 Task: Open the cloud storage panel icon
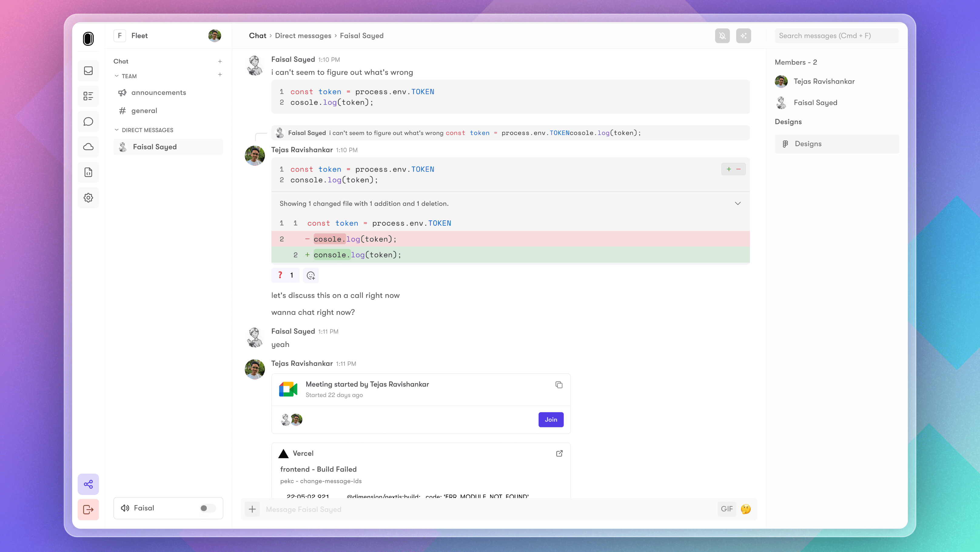point(88,147)
